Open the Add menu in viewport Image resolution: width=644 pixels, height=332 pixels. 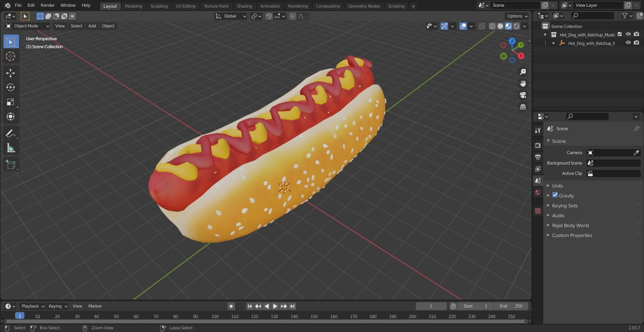click(x=92, y=26)
